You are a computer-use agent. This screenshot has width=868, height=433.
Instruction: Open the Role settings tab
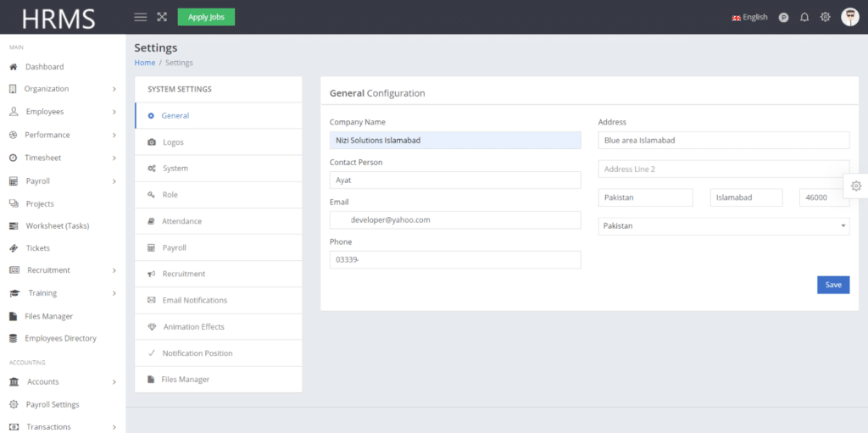coord(219,195)
